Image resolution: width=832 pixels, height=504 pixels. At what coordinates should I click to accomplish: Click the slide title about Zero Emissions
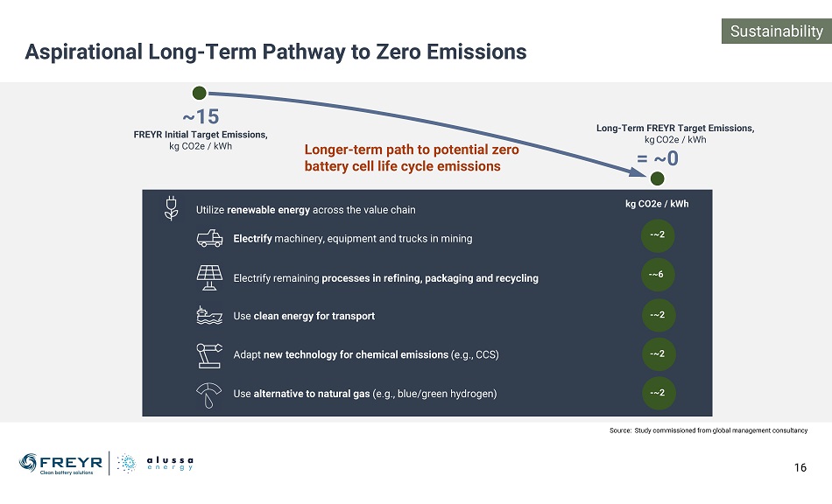point(276,52)
